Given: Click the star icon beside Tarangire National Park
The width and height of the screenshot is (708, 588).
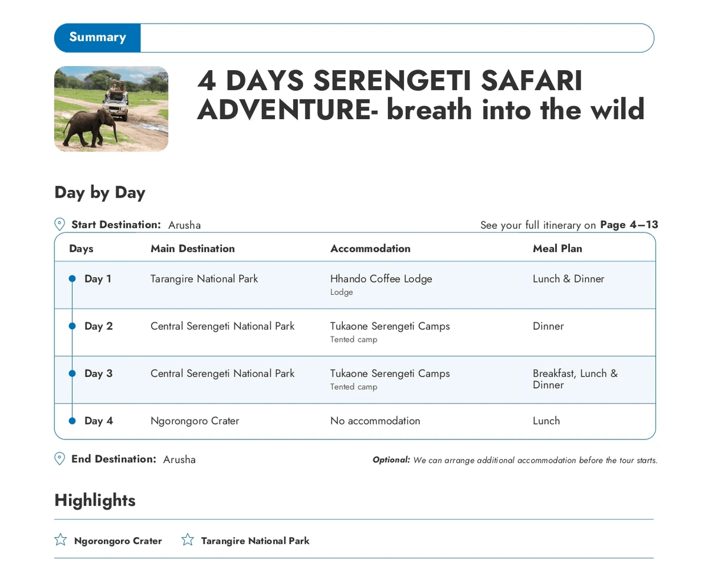Looking at the screenshot, I should click(188, 540).
